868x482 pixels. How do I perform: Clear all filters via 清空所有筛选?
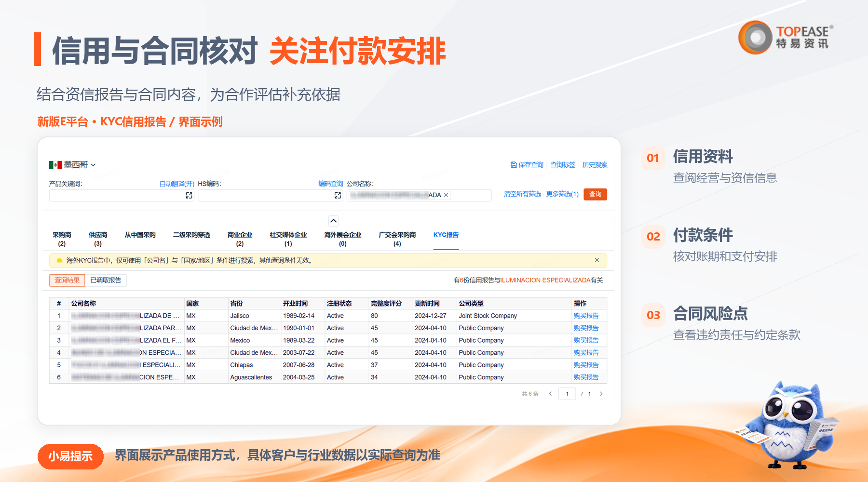click(522, 194)
